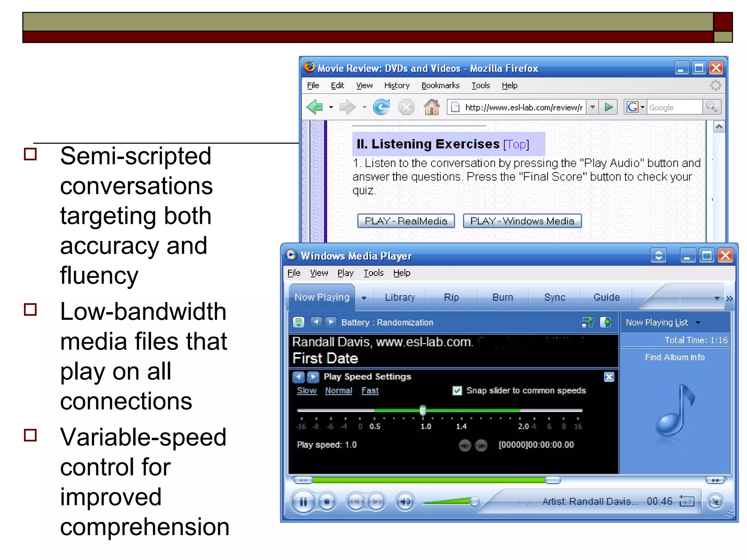Open the Now Playing options icon
The height and width of the screenshot is (560, 747).
click(298, 322)
